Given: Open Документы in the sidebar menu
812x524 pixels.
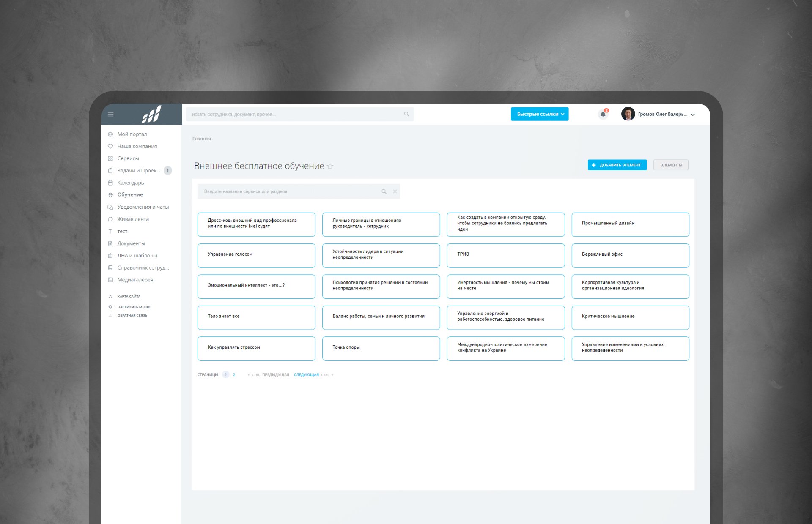Looking at the screenshot, I should coord(131,243).
